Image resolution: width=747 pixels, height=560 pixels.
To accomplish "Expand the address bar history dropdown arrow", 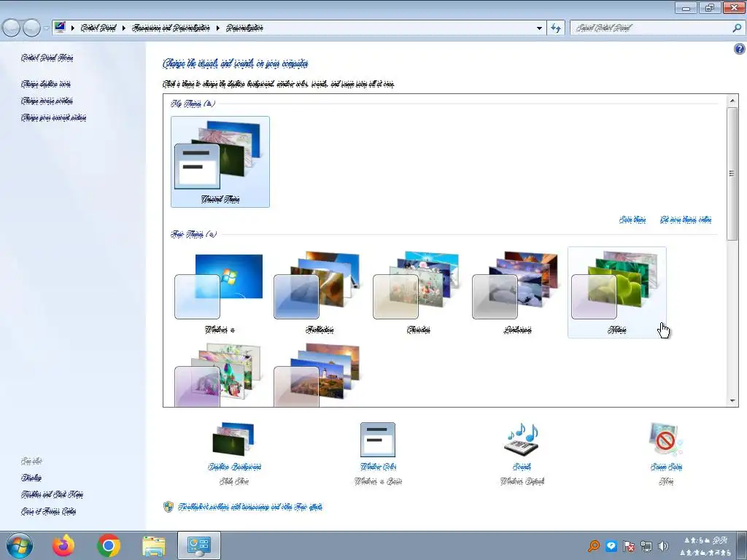I will (x=539, y=28).
